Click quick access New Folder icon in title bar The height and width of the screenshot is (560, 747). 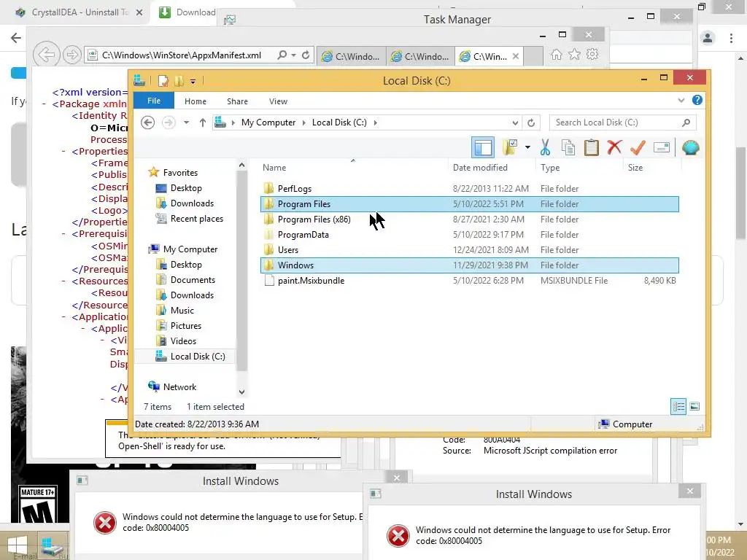(179, 81)
